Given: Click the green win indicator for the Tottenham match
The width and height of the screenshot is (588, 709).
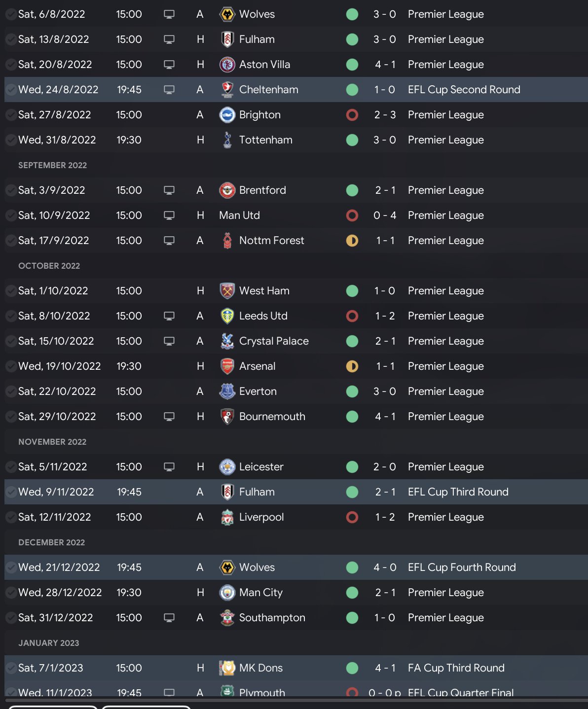Looking at the screenshot, I should tap(352, 140).
